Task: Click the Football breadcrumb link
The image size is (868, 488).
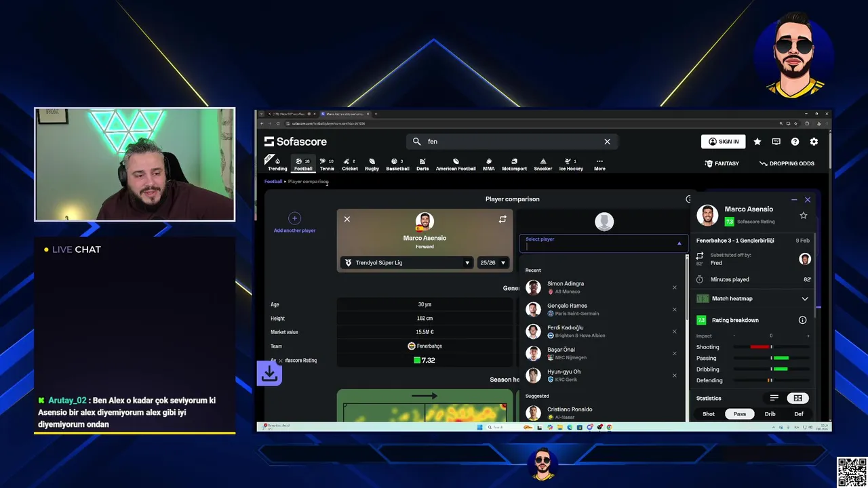Action: [273, 182]
